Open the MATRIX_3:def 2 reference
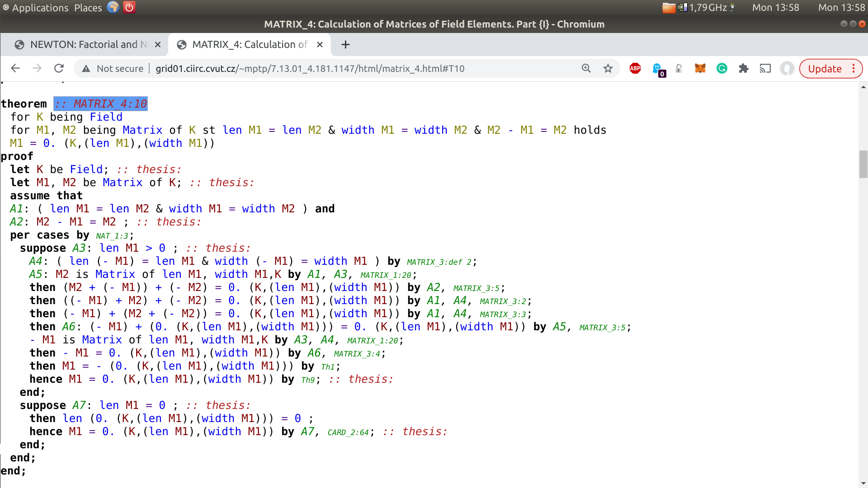This screenshot has height=488, width=868. (439, 262)
